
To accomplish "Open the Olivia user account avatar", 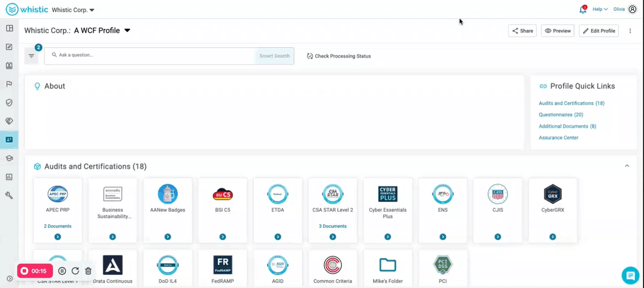I will point(633,10).
